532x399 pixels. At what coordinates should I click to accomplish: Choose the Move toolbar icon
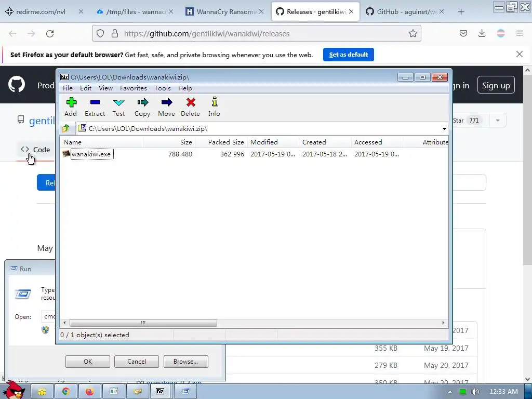(x=167, y=107)
